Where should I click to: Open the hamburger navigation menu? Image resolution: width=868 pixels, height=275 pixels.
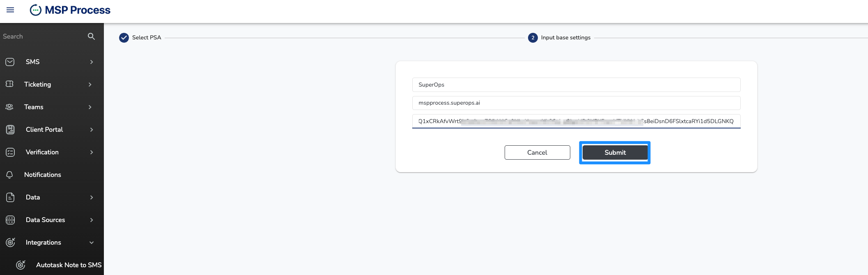(10, 10)
